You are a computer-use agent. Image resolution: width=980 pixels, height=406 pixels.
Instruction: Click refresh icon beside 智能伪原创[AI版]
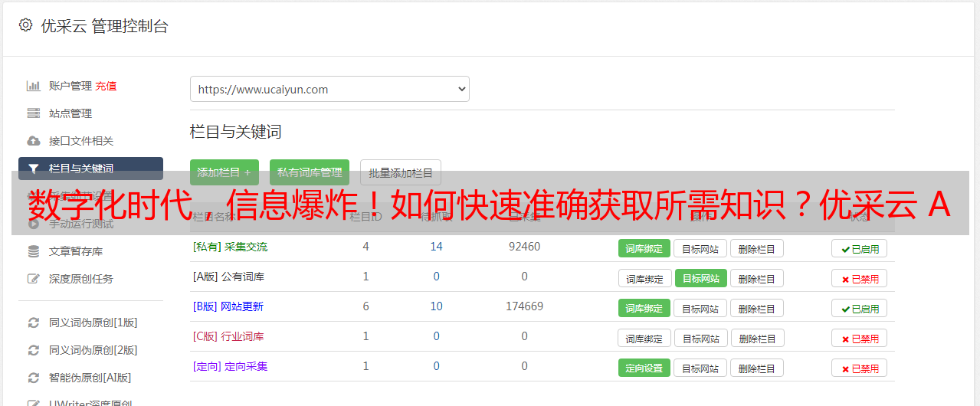[x=33, y=378]
